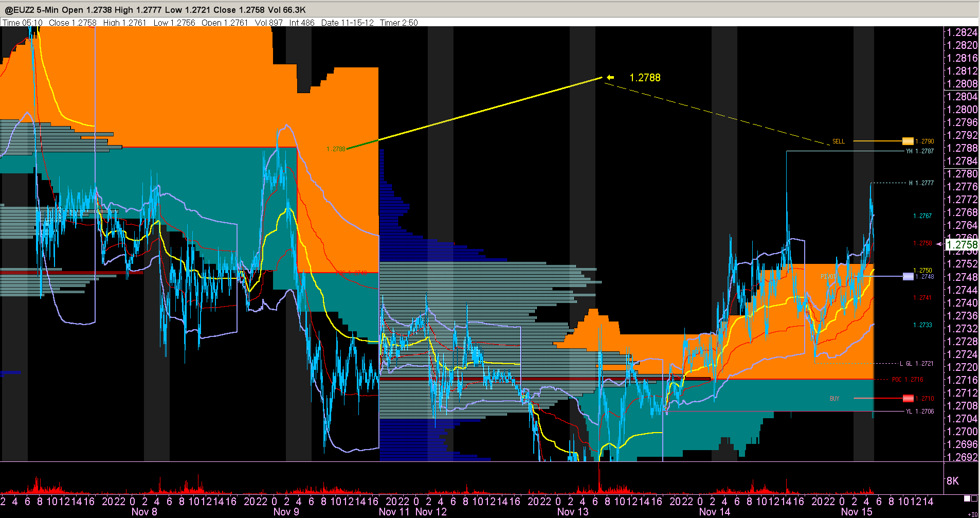This screenshot has width=980, height=518.
Task: Click the purple PIVOT level marker box
Action: (908, 277)
